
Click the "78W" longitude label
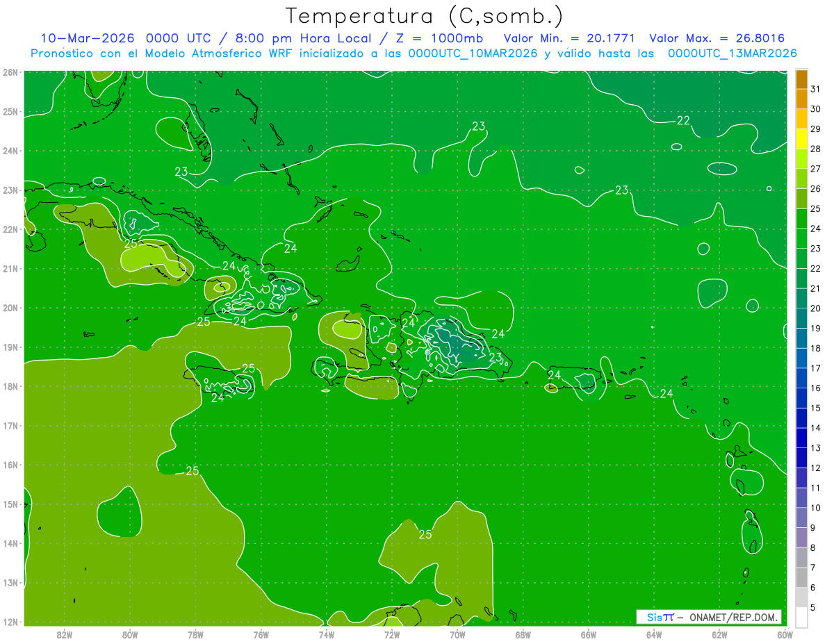[x=195, y=634]
